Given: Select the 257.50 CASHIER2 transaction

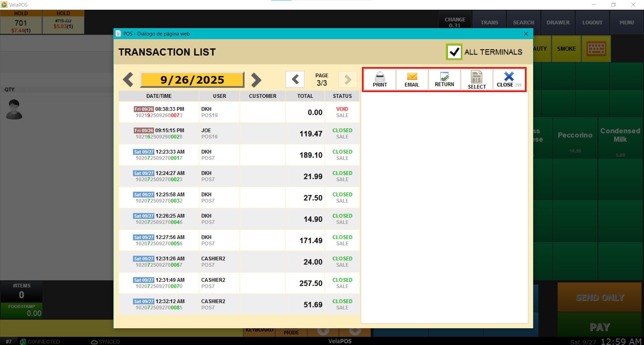Looking at the screenshot, I should coord(239,283).
